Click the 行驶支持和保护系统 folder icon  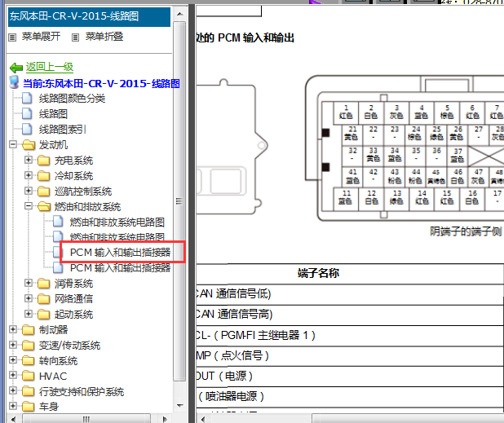point(29,391)
